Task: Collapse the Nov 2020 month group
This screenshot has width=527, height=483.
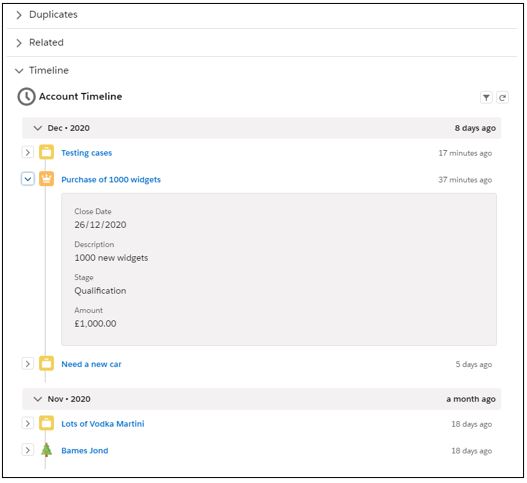Action: click(x=38, y=399)
